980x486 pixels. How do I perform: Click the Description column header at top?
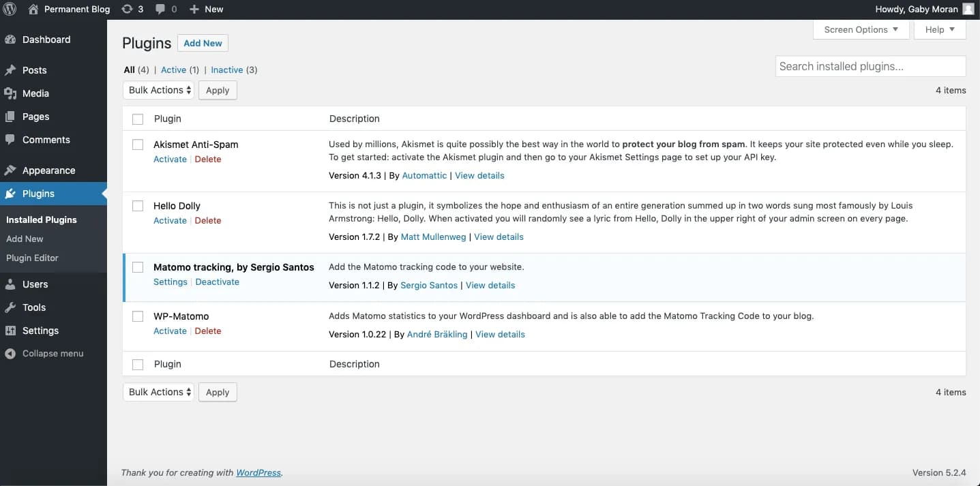tap(355, 119)
